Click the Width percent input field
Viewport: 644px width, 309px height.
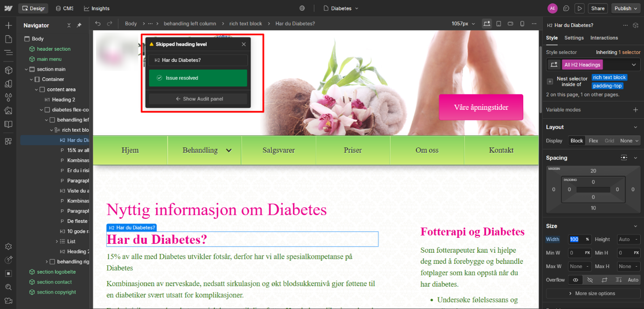point(580,239)
